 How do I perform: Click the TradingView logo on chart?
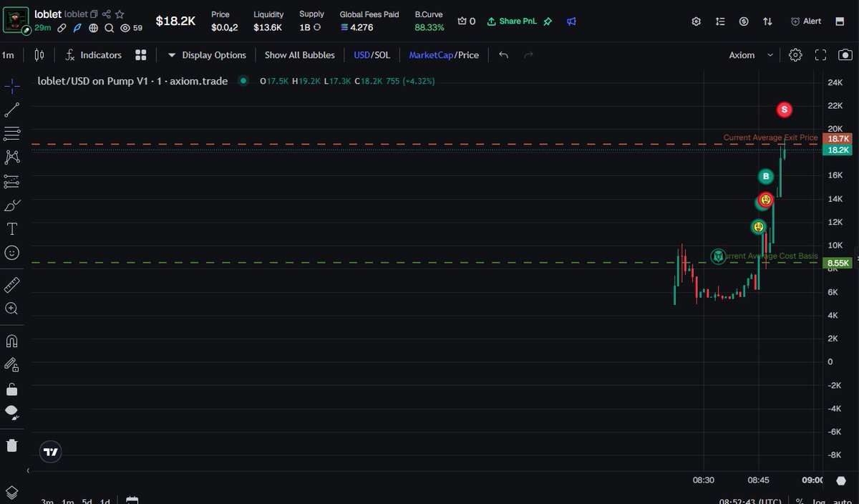click(50, 452)
